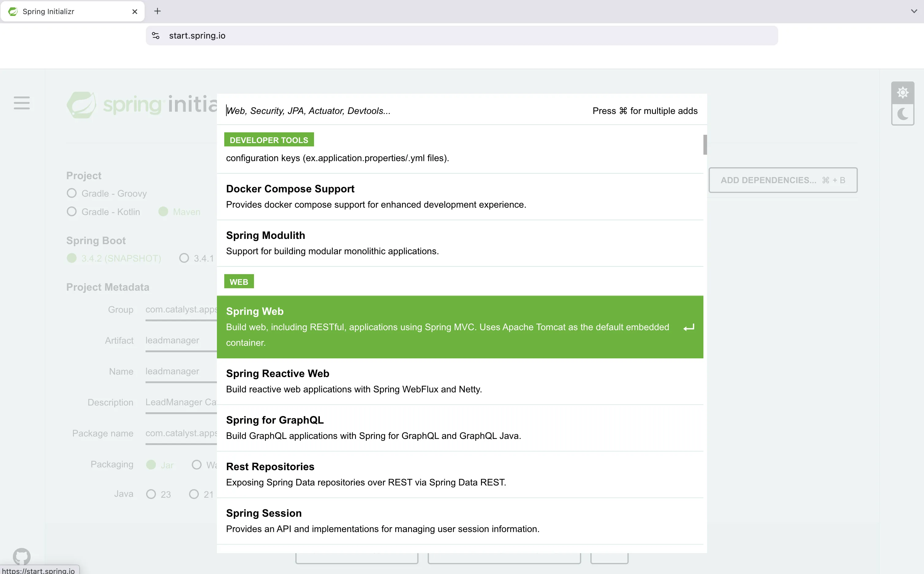
Task: Expand the browser tab search chevron
Action: click(x=914, y=11)
